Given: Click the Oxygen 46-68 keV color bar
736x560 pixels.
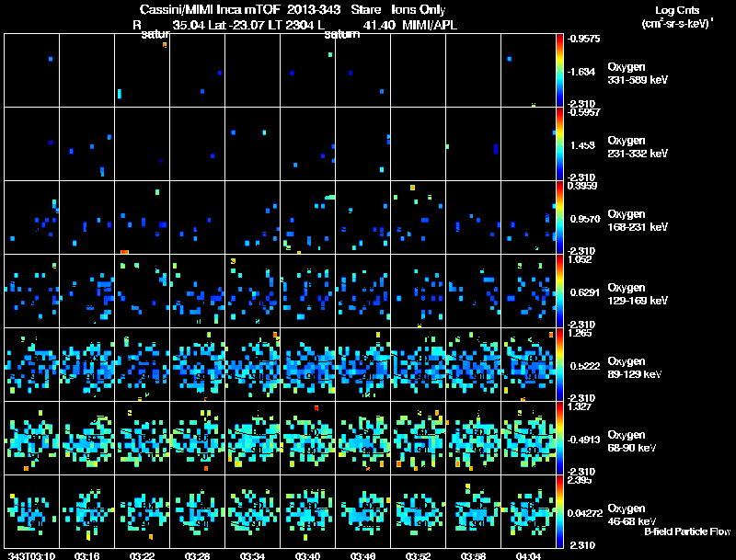Looking at the screenshot, I should click(x=560, y=511).
